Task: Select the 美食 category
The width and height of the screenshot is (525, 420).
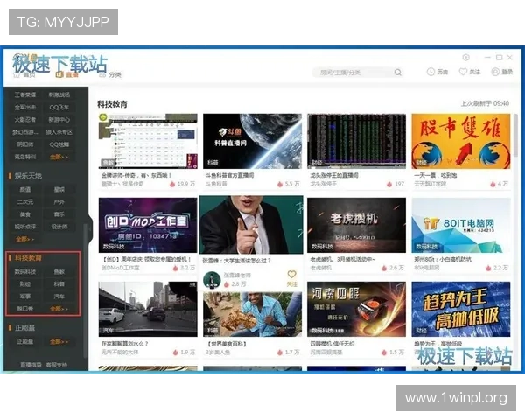Action: tap(25, 214)
